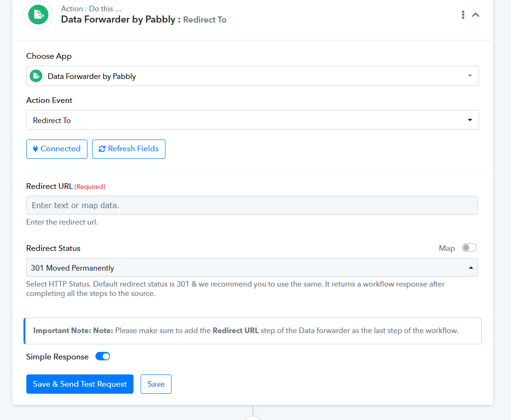The width and height of the screenshot is (511, 420).
Task: Click the 'Enter the redirect url.' help text
Action: click(x=62, y=222)
